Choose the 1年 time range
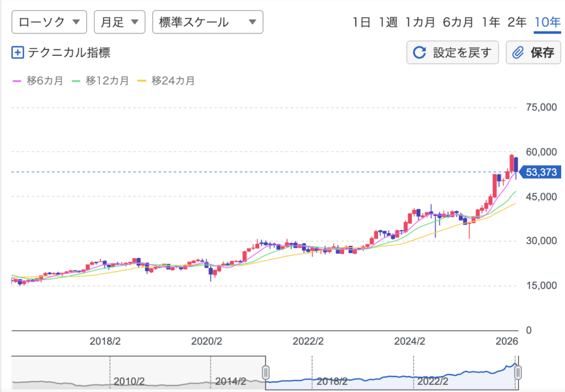The width and height of the screenshot is (565, 392). point(491,23)
